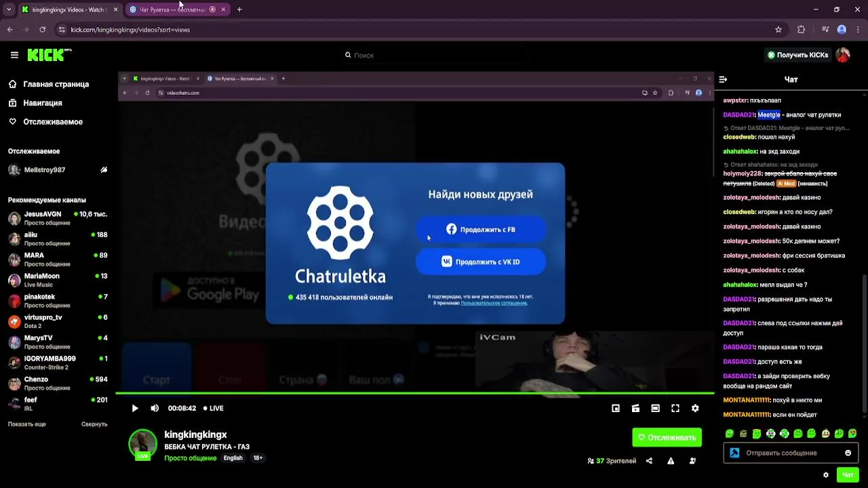The image size is (868, 488).
Task: Click Получить KICKs button
Action: (797, 55)
